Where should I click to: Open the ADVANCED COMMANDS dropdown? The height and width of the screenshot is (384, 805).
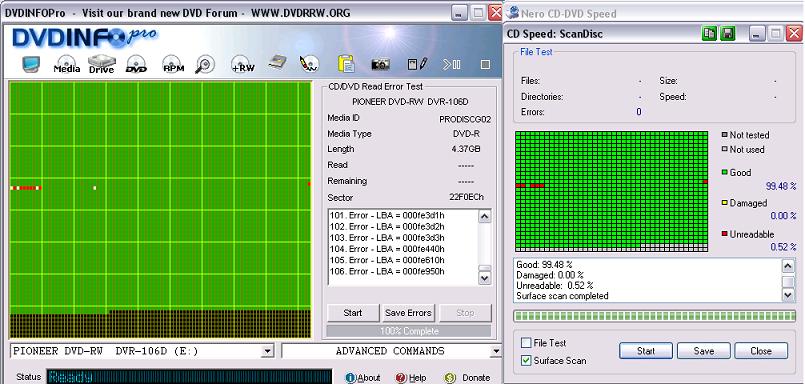point(495,352)
